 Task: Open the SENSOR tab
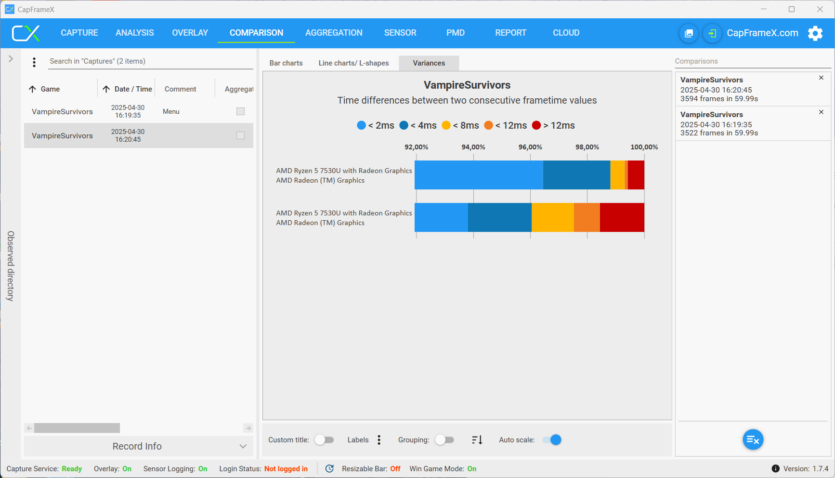(400, 33)
